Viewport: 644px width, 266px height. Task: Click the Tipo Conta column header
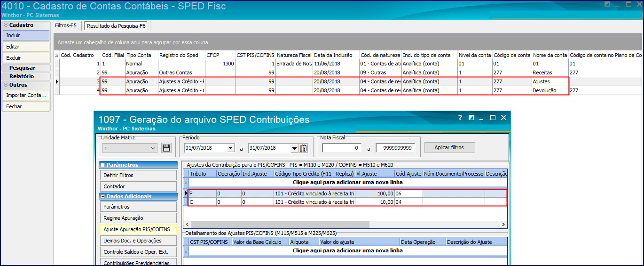coord(141,55)
